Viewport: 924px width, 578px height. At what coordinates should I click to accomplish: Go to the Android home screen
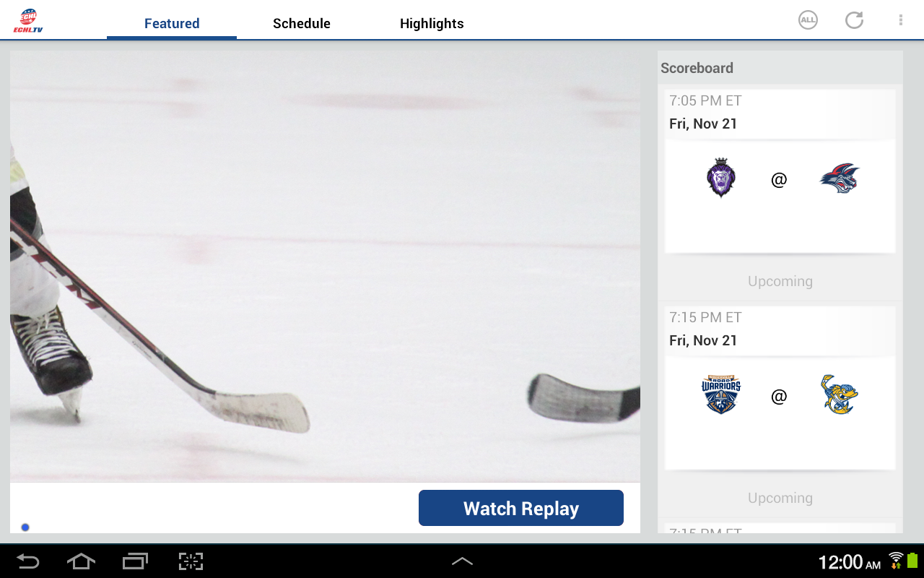click(x=81, y=561)
